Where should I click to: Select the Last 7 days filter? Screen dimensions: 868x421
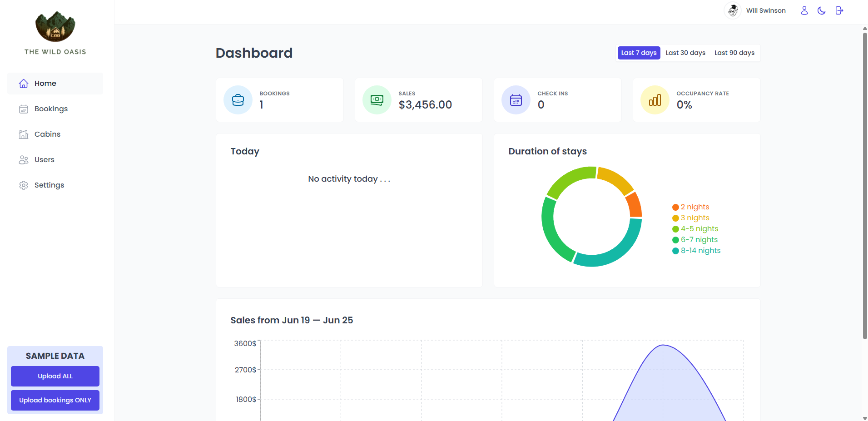[639, 53]
